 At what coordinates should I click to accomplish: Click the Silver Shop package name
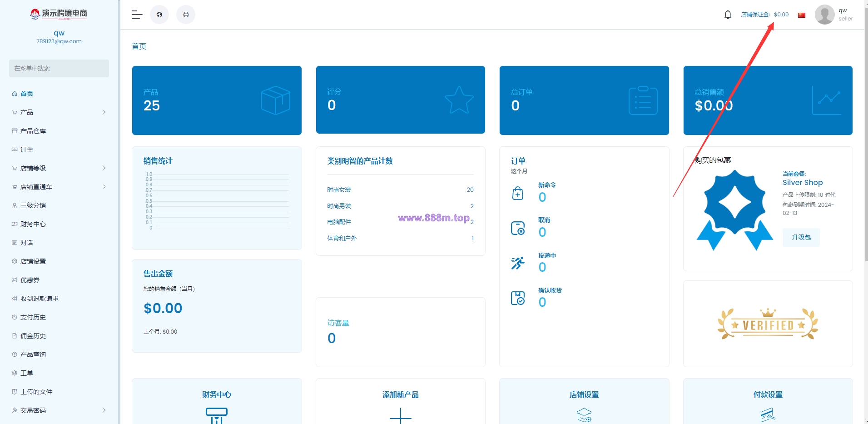(803, 182)
